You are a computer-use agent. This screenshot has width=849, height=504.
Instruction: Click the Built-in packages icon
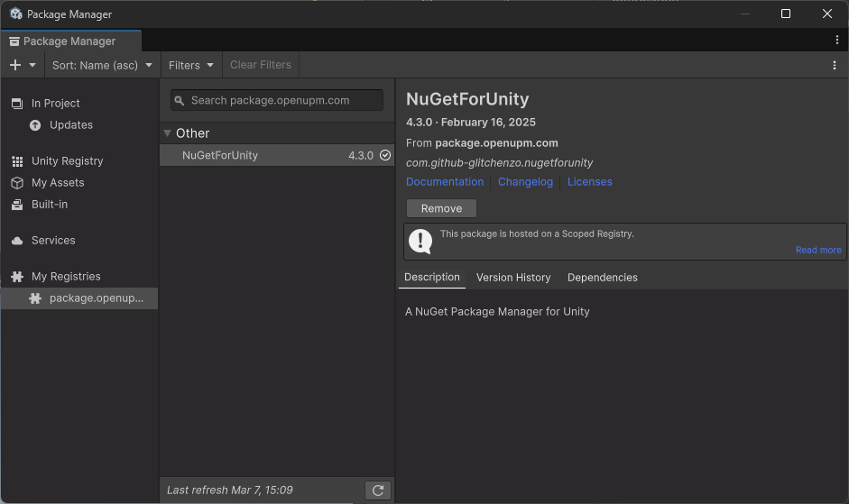click(x=17, y=205)
